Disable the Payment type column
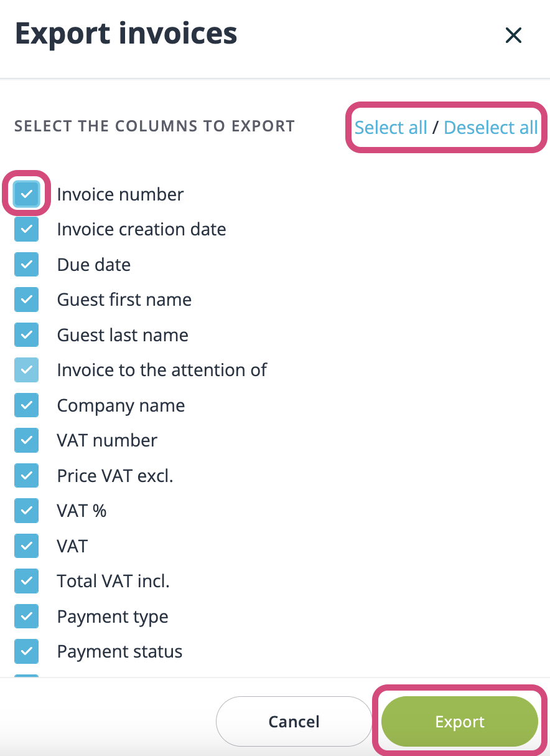Image resolution: width=550 pixels, height=756 pixels. [x=26, y=616]
